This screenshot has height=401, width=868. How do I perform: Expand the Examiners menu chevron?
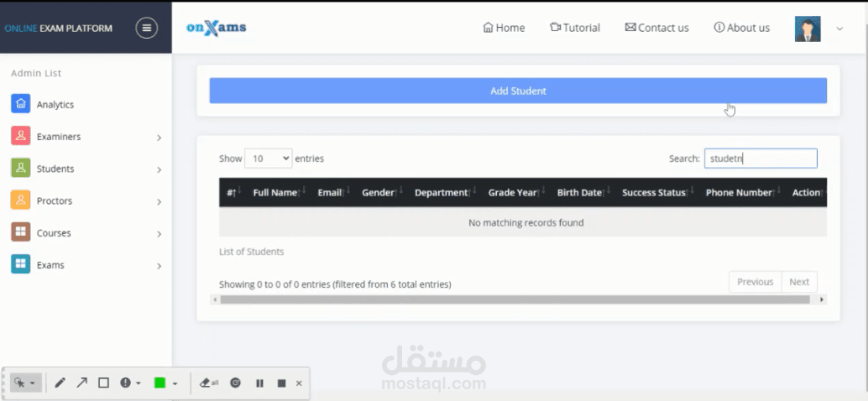click(x=159, y=138)
